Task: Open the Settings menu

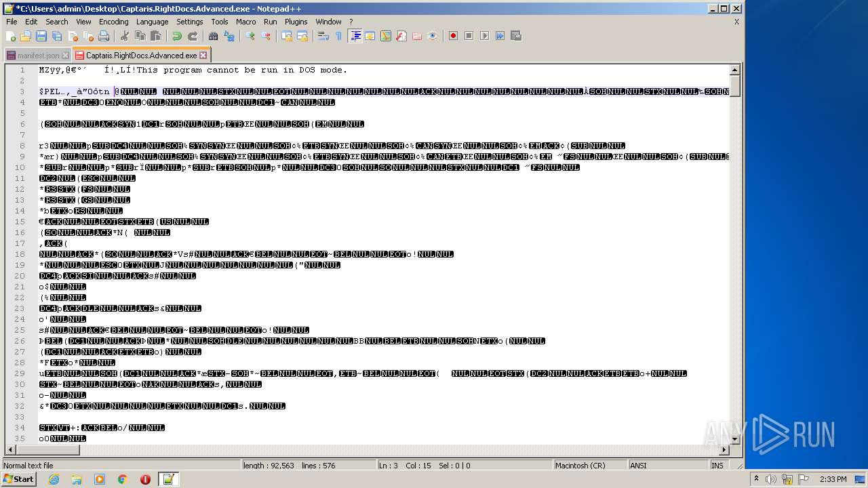Action: pos(189,22)
